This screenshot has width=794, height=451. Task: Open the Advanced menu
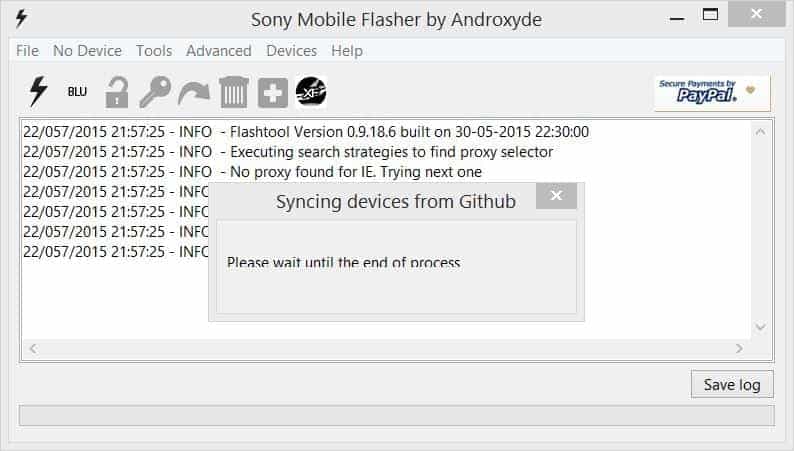point(219,51)
